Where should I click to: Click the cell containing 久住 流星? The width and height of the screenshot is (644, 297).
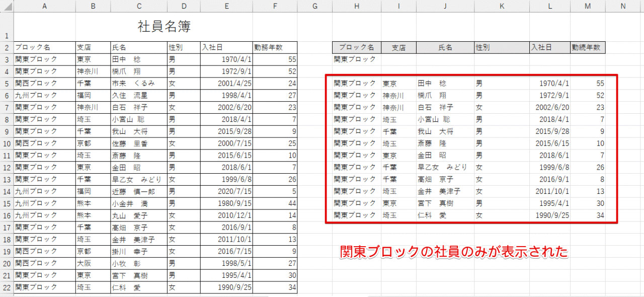pyautogui.click(x=139, y=96)
